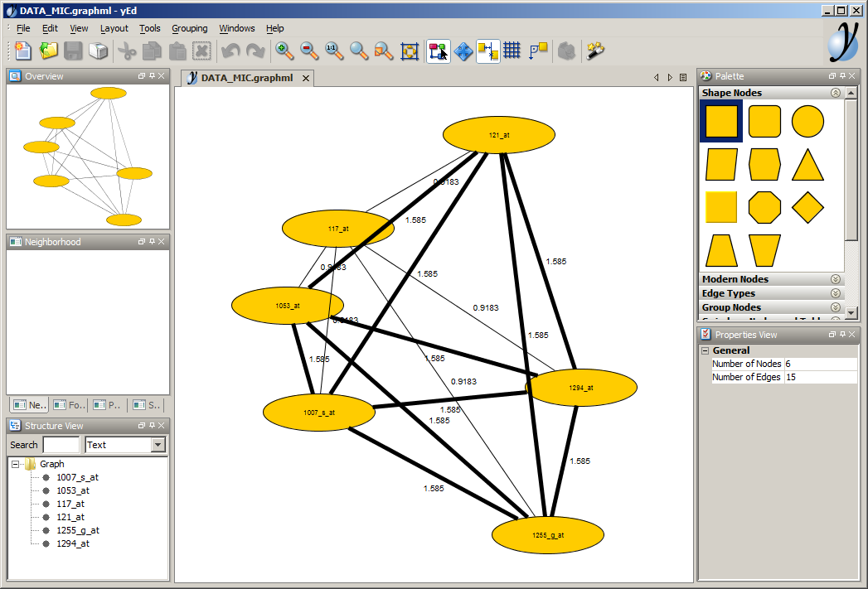Click the grey hexagon toolbar icon
The image size is (868, 589).
(566, 51)
